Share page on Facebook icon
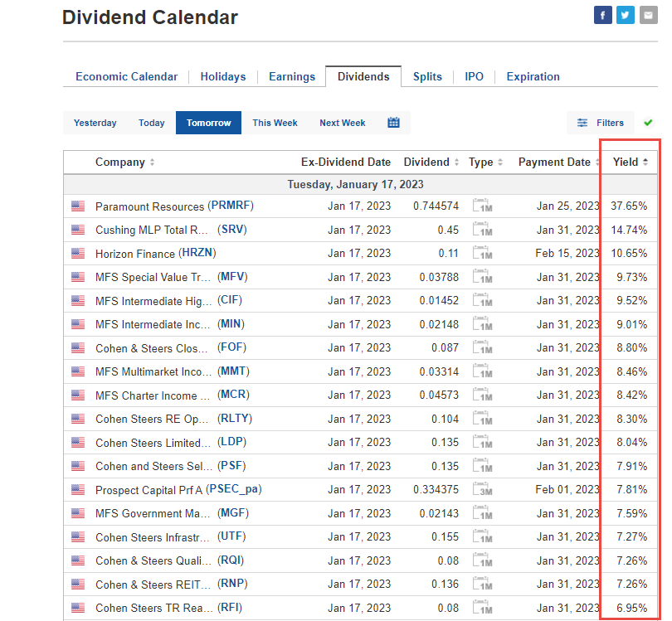672x621 pixels. (x=602, y=16)
